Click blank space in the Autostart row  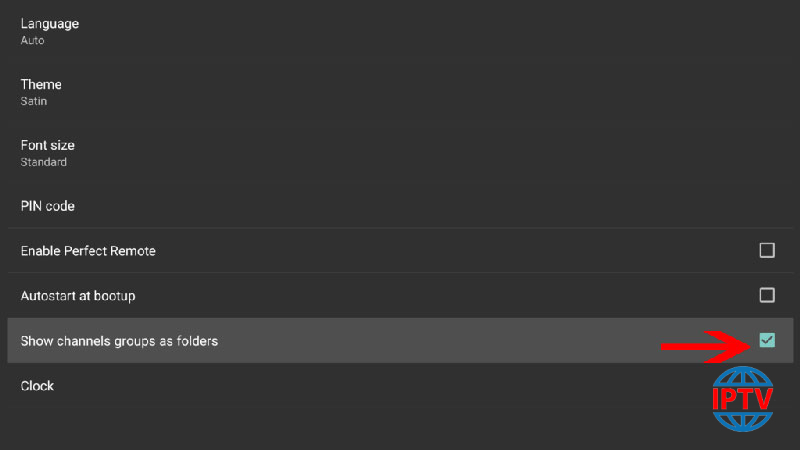click(444, 295)
